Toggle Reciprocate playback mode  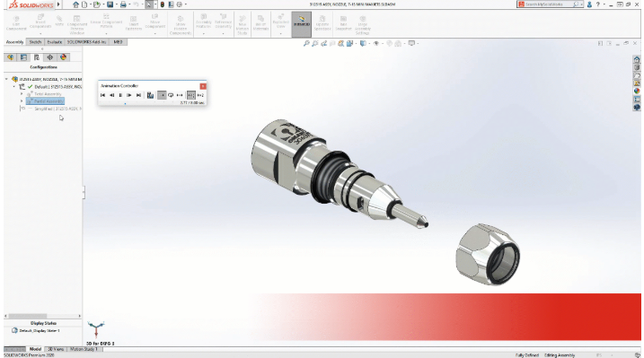coord(180,95)
